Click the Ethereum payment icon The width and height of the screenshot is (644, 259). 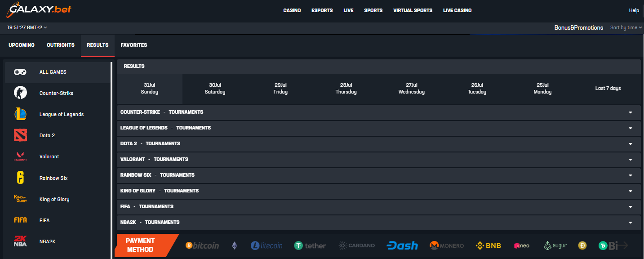(x=234, y=246)
